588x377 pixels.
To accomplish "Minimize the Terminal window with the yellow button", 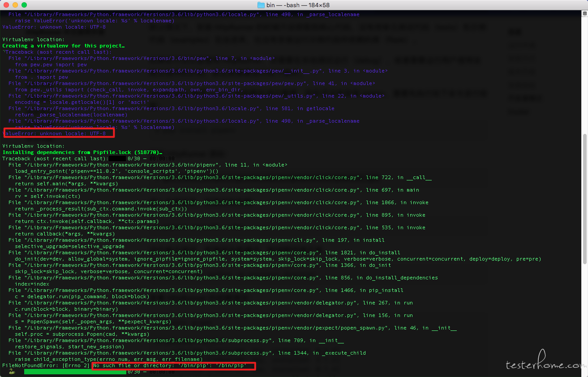I will tap(15, 5).
